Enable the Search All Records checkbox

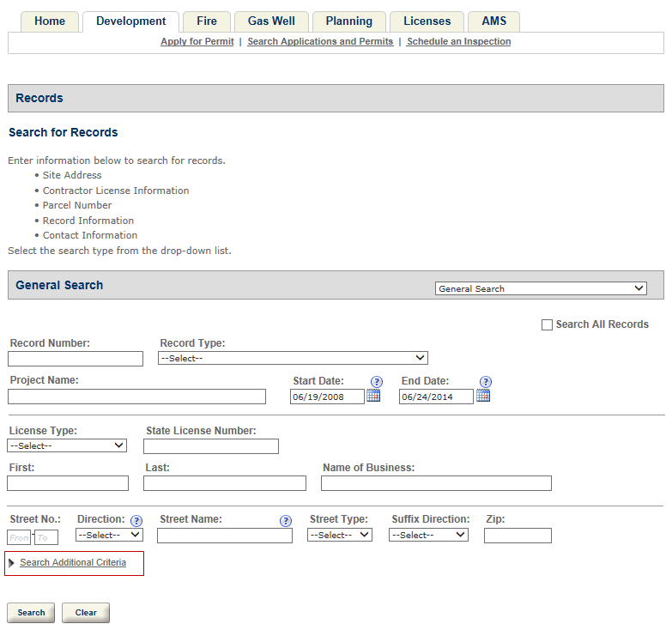(547, 324)
